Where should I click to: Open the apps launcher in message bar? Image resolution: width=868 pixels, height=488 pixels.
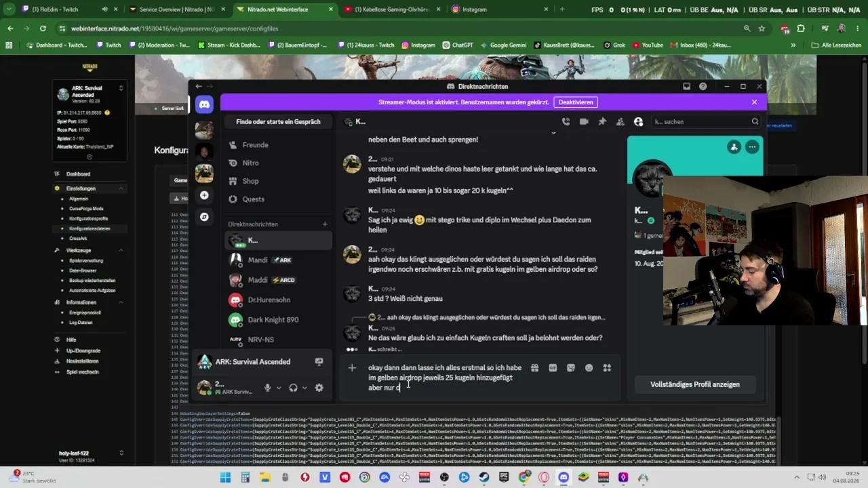607,368
